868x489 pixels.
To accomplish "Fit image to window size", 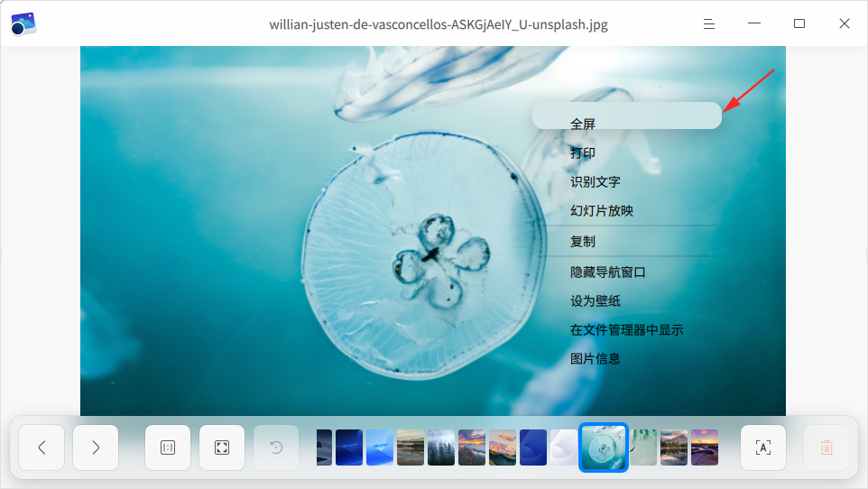I will (222, 447).
